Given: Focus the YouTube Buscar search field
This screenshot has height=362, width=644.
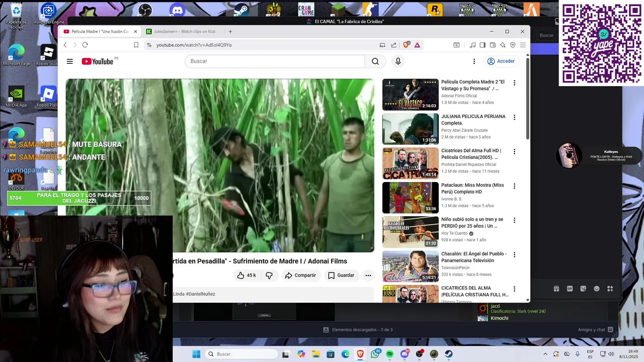Looking at the screenshot, I should click(x=275, y=61).
